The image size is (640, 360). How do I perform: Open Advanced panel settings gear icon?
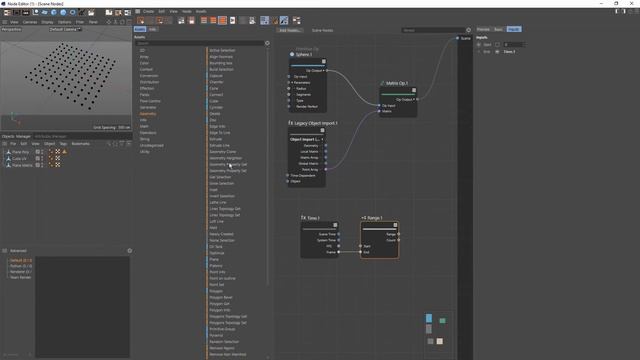click(130, 251)
